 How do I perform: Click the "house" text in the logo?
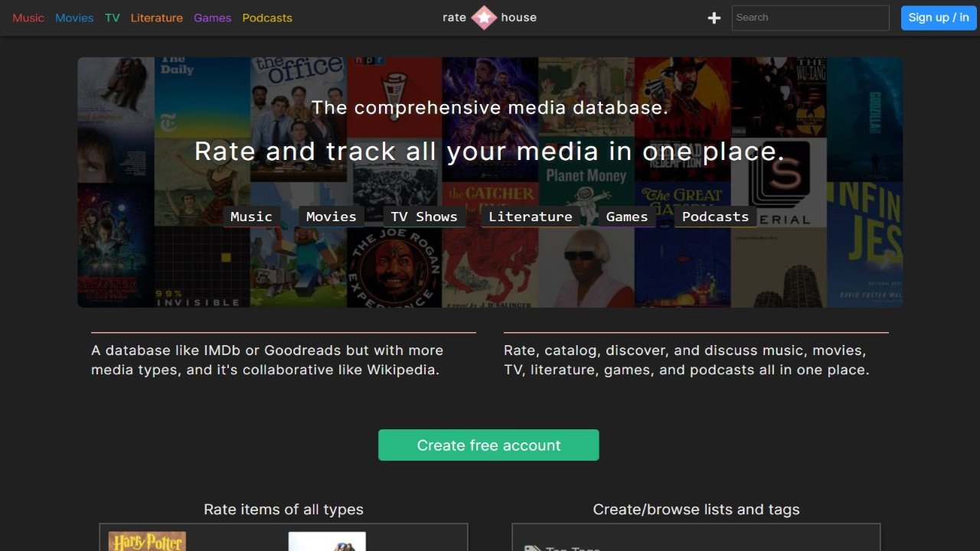coord(518,18)
